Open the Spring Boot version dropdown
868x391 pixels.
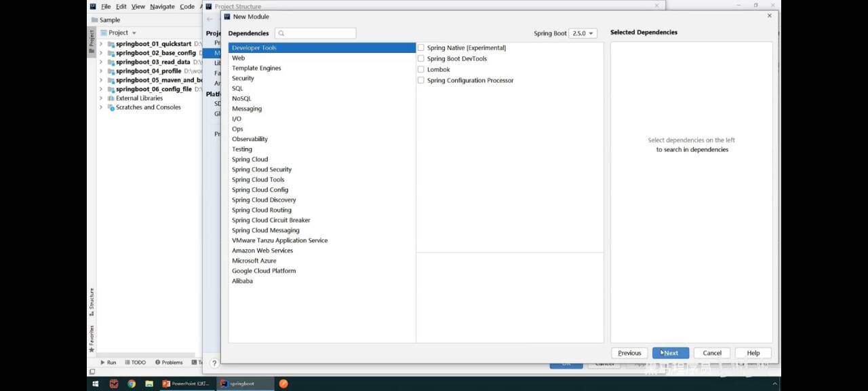click(x=583, y=33)
